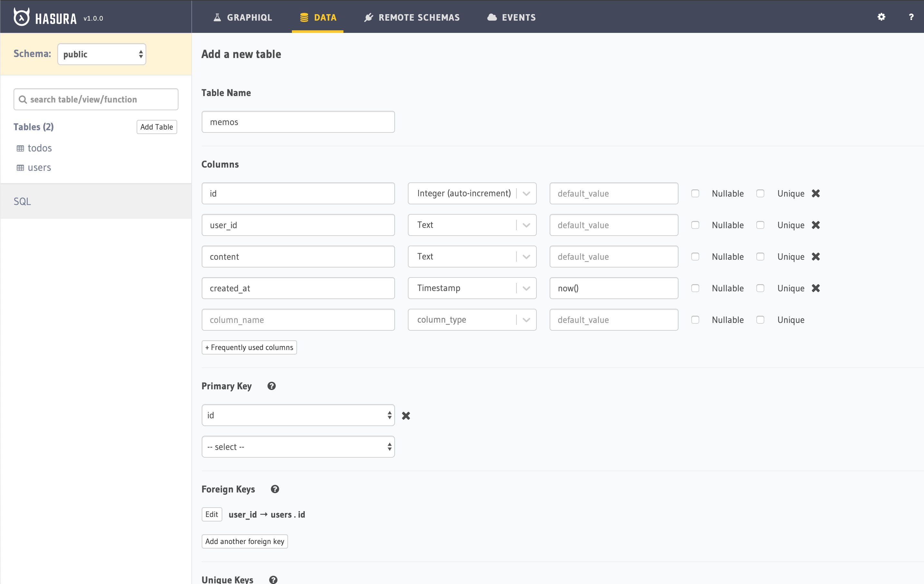This screenshot has height=584, width=924.
Task: Click Frequently used columns button
Action: [x=249, y=347]
